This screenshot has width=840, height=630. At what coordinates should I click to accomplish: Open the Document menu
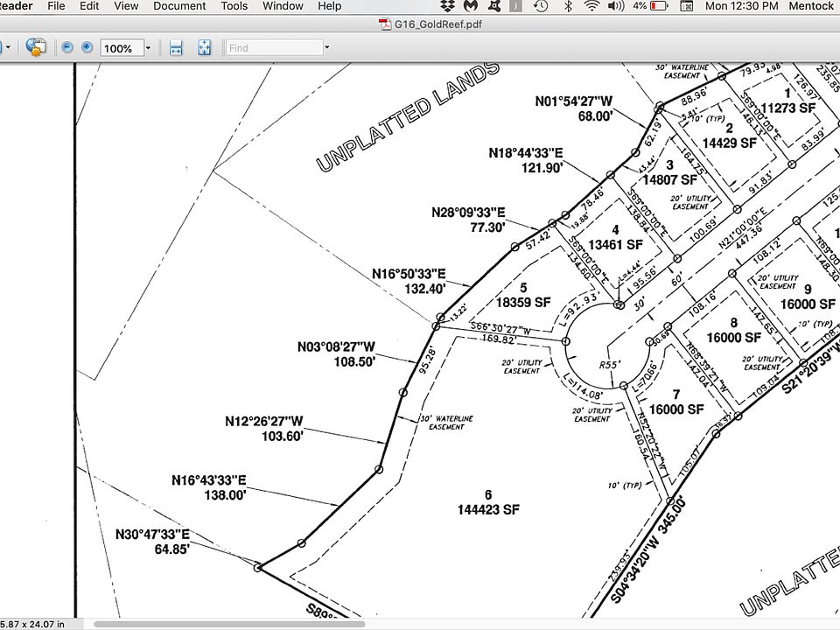point(179,6)
